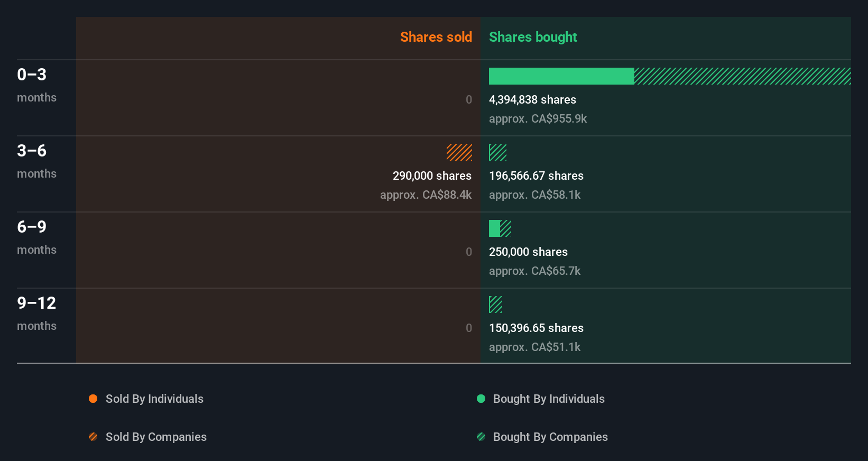Click the green hatched 3–6 months bought bar
Image resolution: width=868 pixels, height=461 pixels.
(497, 152)
